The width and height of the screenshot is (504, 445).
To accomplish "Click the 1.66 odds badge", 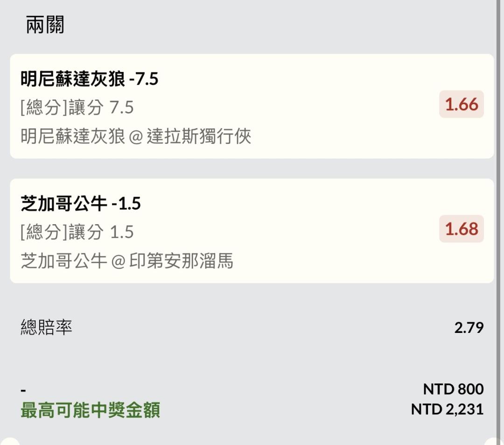I will point(461,104).
